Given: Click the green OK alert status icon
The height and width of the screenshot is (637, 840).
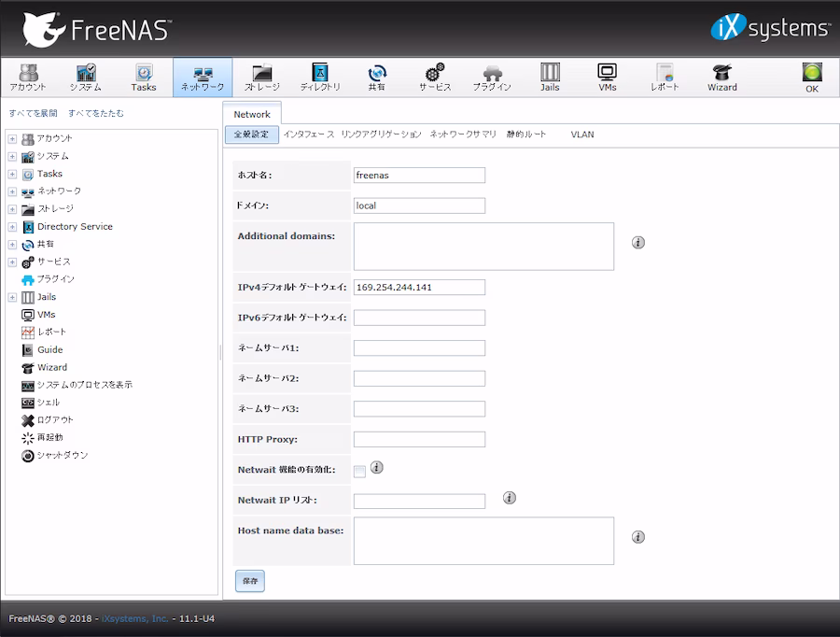Looking at the screenshot, I should 811,76.
